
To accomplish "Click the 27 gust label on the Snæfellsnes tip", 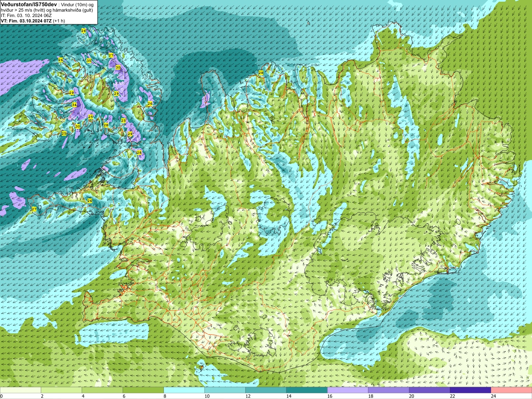I will 34,209.
